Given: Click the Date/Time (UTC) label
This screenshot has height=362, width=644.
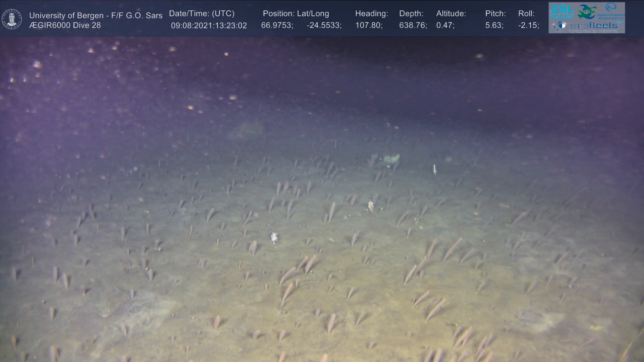Looking at the screenshot, I should coord(202,14).
